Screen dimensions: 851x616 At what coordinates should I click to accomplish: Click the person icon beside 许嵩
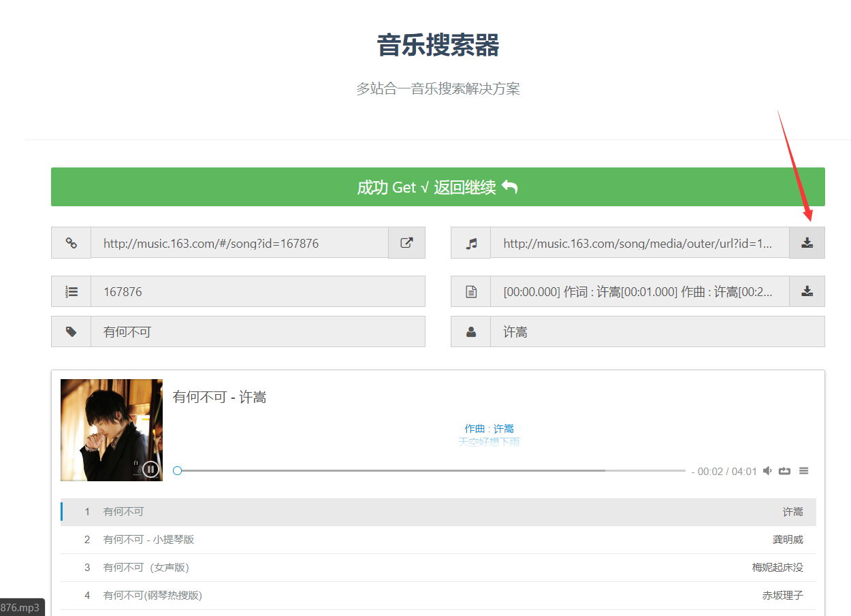point(470,331)
